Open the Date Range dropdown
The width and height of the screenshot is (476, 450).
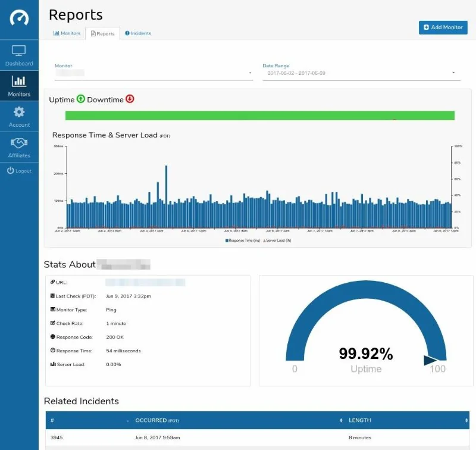point(361,73)
